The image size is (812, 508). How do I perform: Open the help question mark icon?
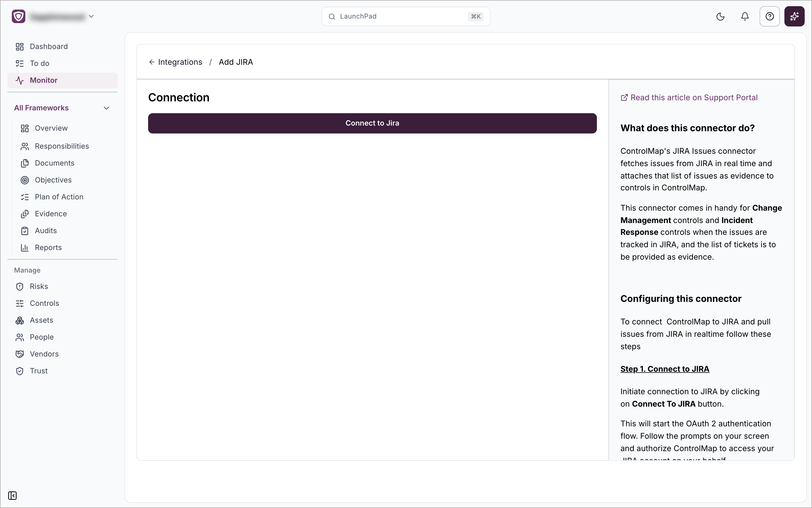coord(769,16)
